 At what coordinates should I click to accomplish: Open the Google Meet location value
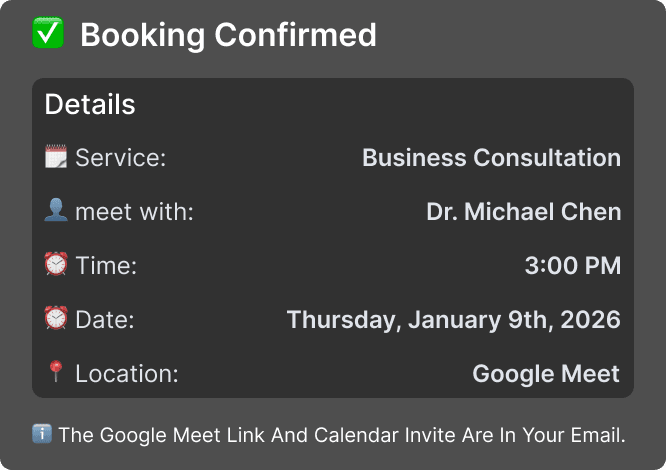pos(546,374)
